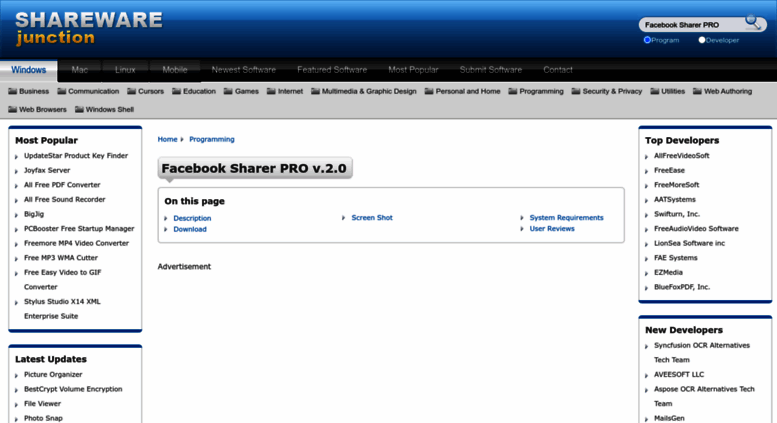Image resolution: width=777 pixels, height=423 pixels.
Task: Open the Multimedia & Graphic Design folder icon
Action: pos(315,91)
